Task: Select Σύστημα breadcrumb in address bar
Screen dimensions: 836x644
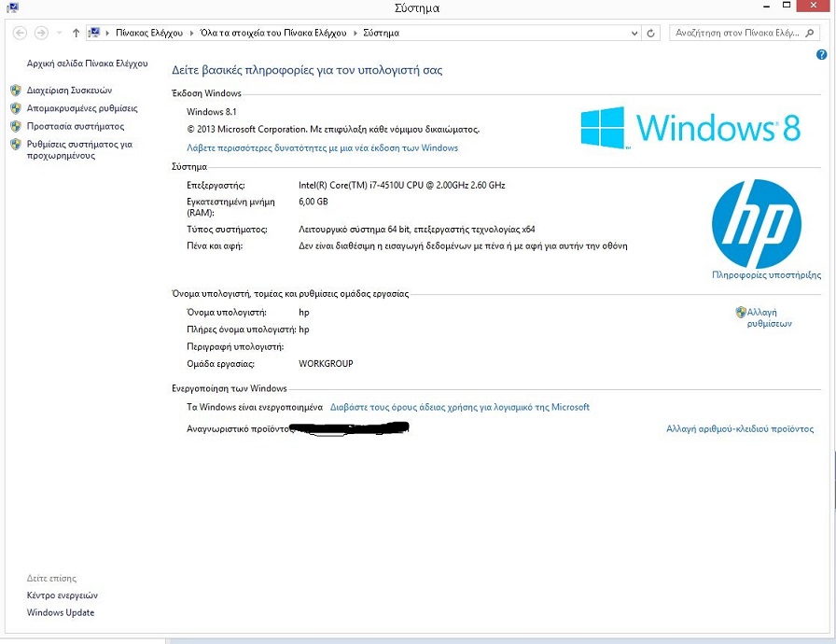Action: coord(382,33)
